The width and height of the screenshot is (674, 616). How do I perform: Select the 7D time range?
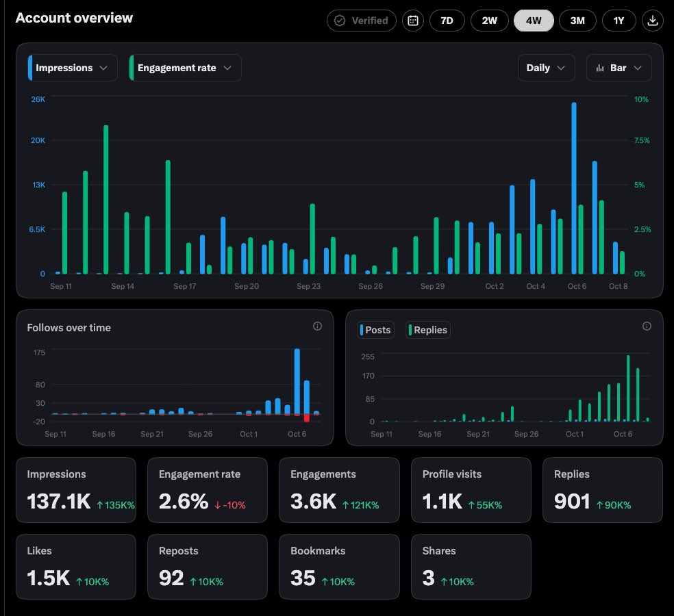pos(447,21)
